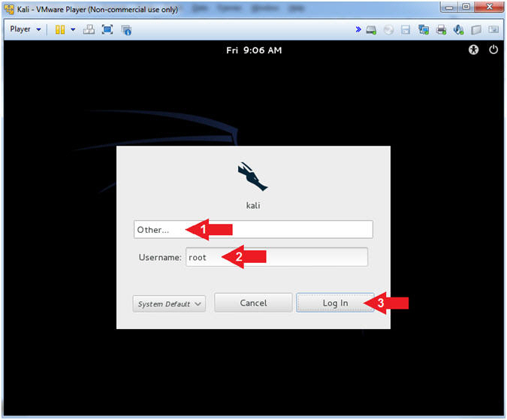Click the network adapter device icon
507x420 pixels.
[424, 30]
